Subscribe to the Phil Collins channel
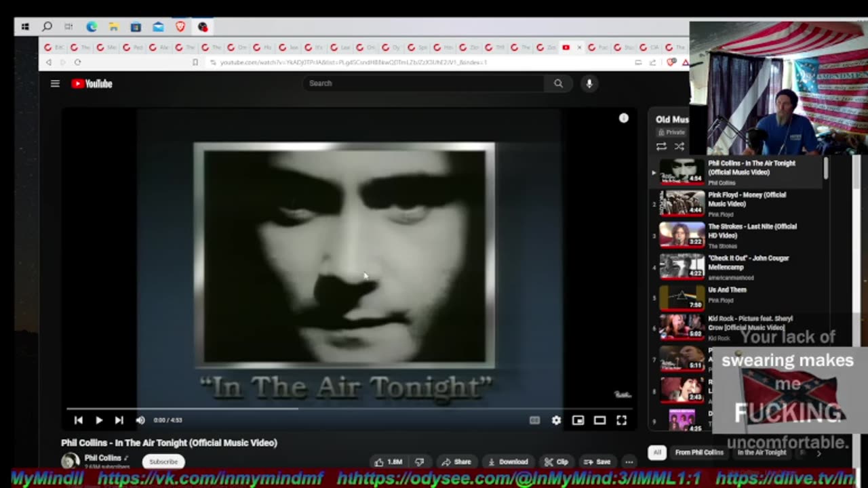This screenshot has width=868, height=488. pyautogui.click(x=163, y=462)
